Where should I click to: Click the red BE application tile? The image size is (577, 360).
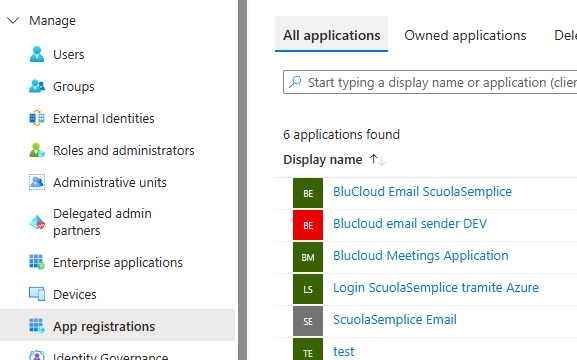tap(308, 225)
